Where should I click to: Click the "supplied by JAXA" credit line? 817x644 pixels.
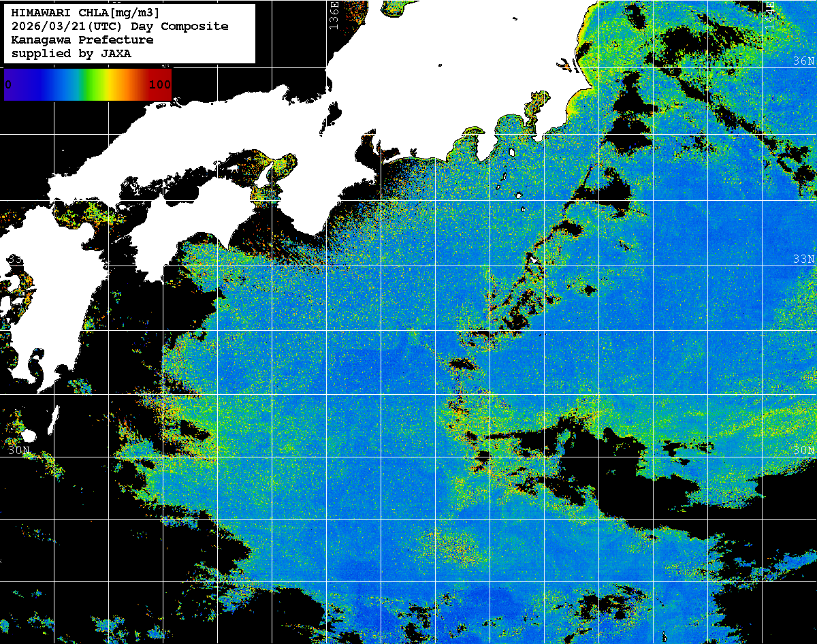(x=71, y=54)
